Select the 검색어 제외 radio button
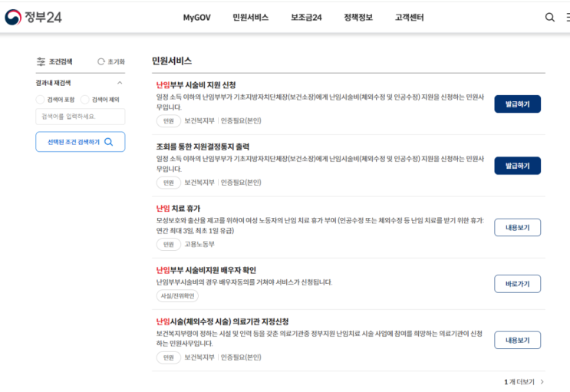Screen dimensions: 570x392 point(84,99)
